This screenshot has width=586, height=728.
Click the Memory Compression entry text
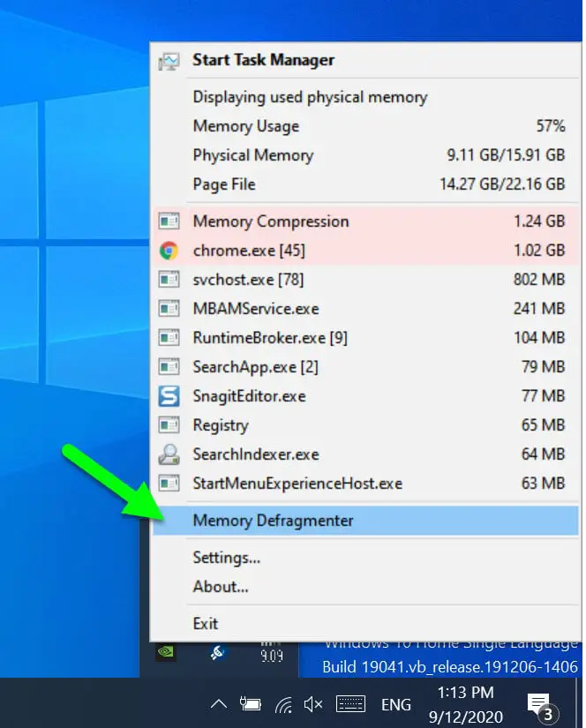coord(271,221)
